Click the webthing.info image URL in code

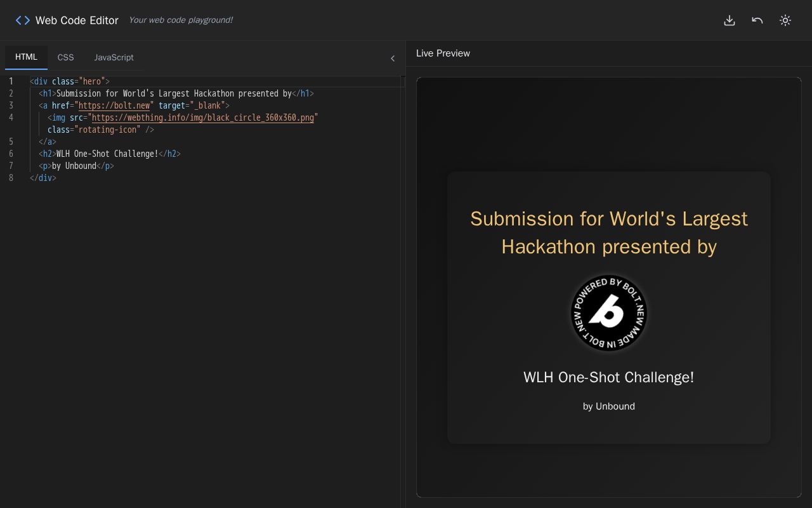[203, 117]
